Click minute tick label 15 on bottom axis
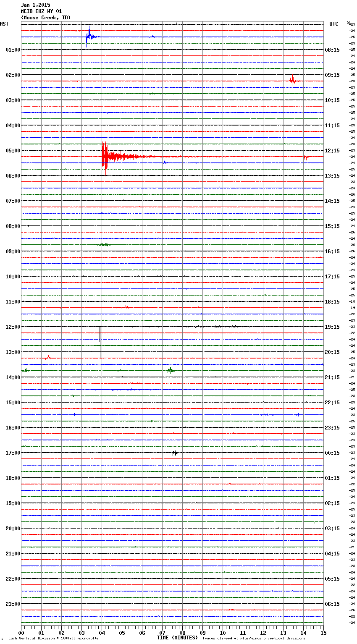 [323, 633]
